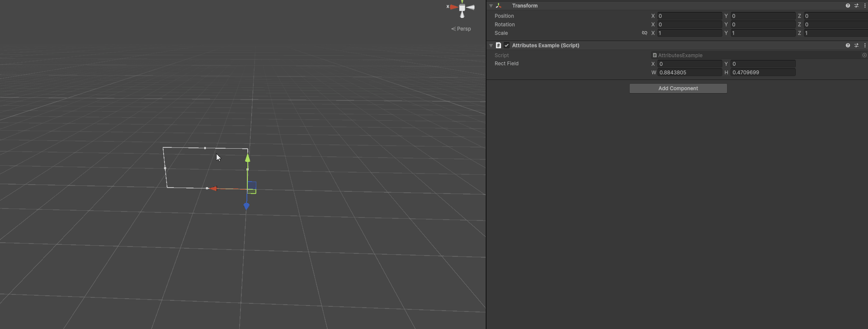Screen dimensions: 868x329
Task: Open Transform component help reference
Action: 847,6
